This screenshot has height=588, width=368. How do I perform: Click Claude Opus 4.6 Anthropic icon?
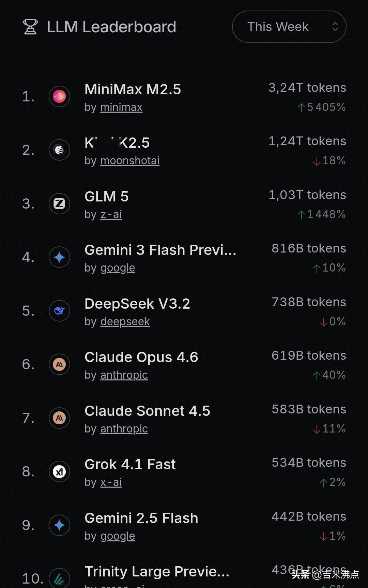[x=59, y=364]
